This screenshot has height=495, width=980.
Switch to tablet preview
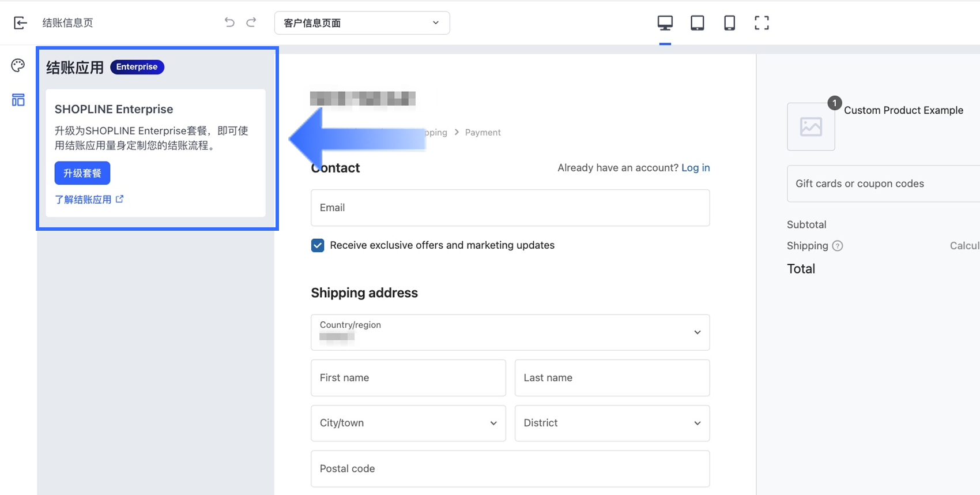(x=698, y=22)
